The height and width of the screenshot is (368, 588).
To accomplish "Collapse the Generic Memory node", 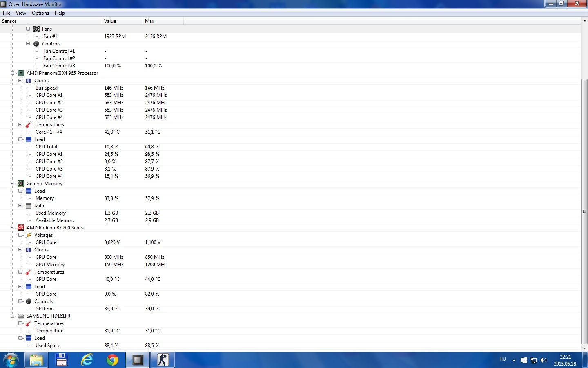I will pos(13,184).
